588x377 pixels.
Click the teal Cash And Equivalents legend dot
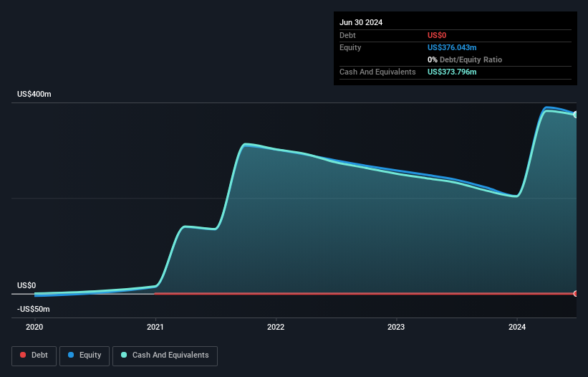124,355
